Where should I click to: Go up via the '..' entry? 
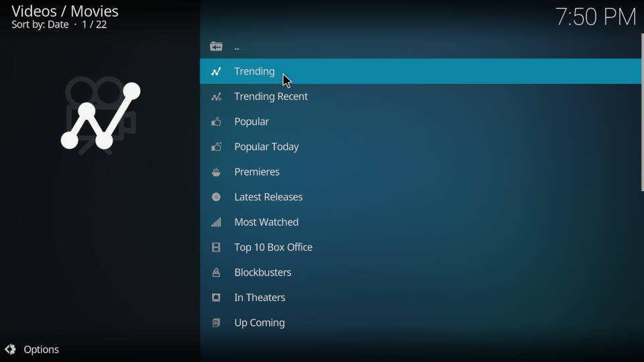[420, 46]
